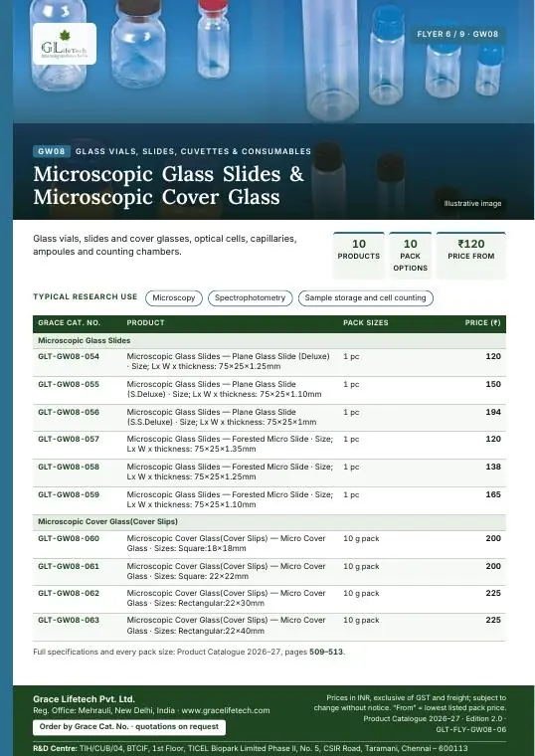Open www.gracelifetech.com website link
Screen dimensions: 535x756
(226, 710)
